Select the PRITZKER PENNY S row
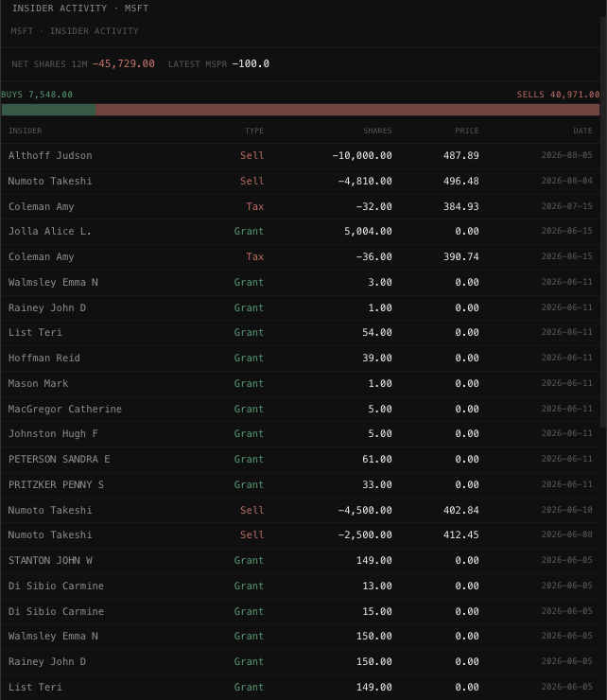This screenshot has width=607, height=700. [x=301, y=485]
